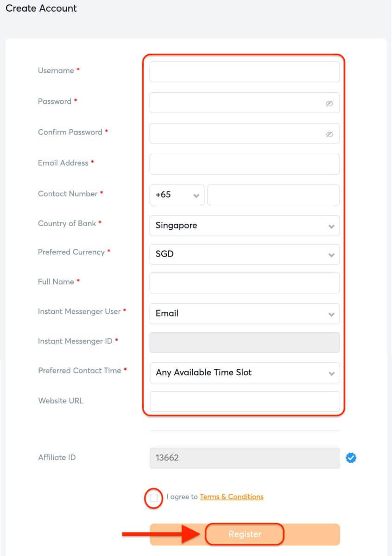Open the Terms & Conditions link
Image resolution: width=392 pixels, height=556 pixels.
click(231, 497)
